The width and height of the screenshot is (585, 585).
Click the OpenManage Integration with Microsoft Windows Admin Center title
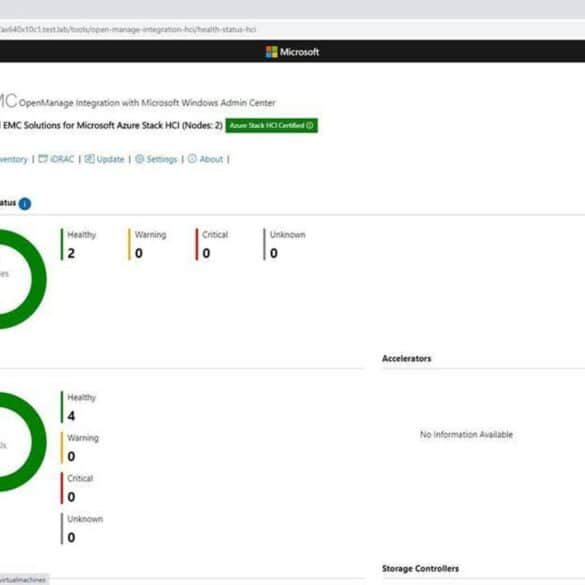(x=147, y=103)
